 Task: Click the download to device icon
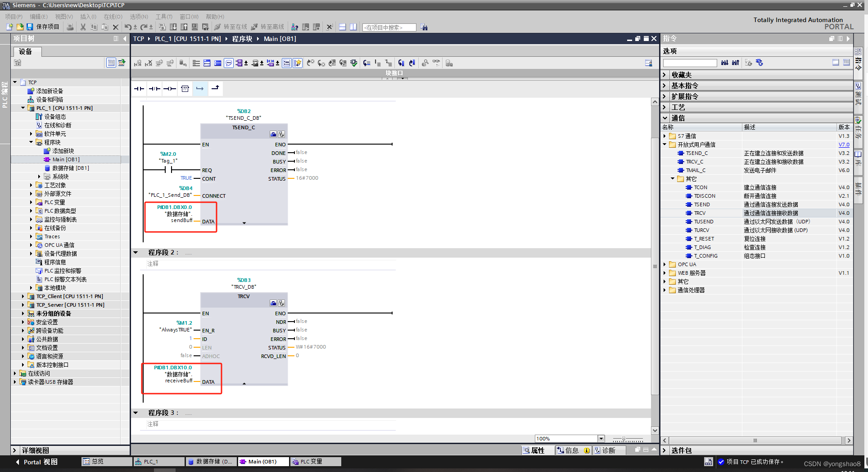click(x=173, y=27)
